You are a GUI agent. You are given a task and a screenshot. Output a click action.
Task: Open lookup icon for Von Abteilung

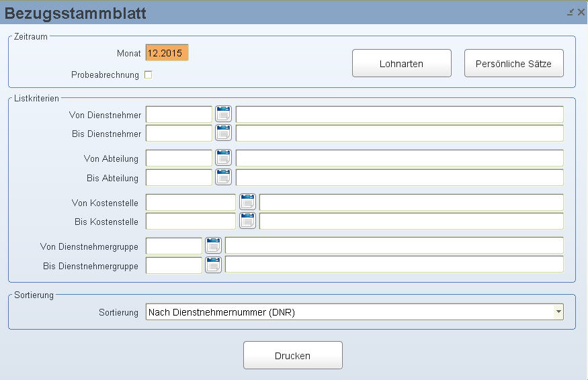pos(223,158)
